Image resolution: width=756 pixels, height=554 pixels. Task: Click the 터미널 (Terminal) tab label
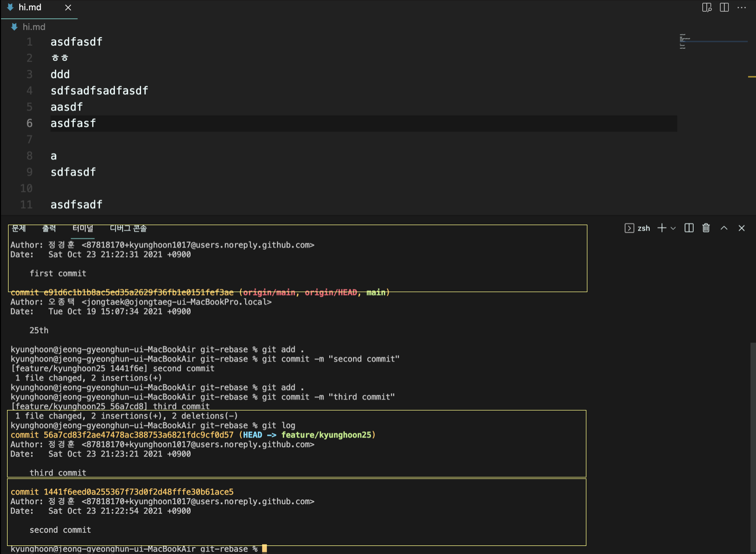83,228
